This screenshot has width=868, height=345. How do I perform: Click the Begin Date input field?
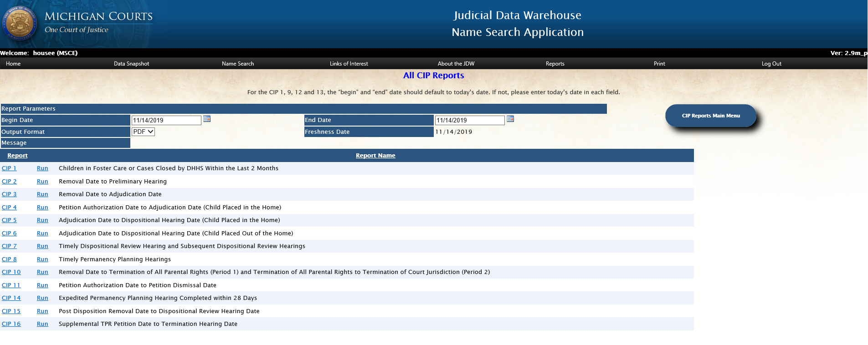pos(166,120)
